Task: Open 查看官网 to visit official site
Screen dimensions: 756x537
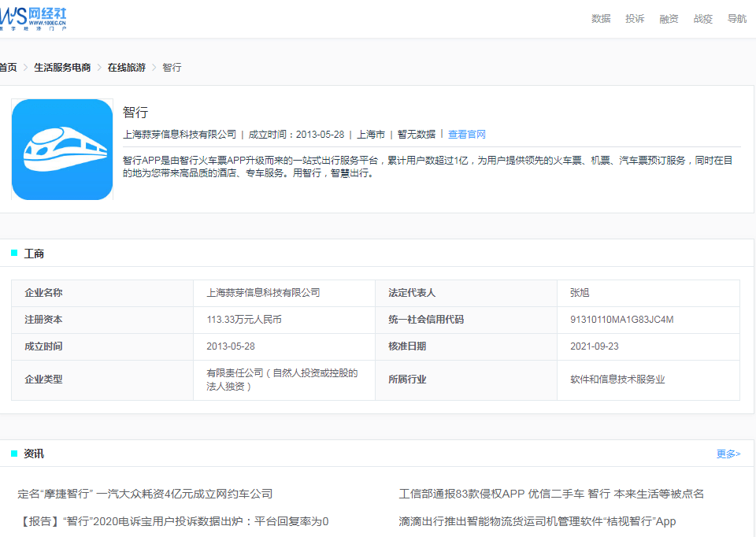Action: [466, 134]
